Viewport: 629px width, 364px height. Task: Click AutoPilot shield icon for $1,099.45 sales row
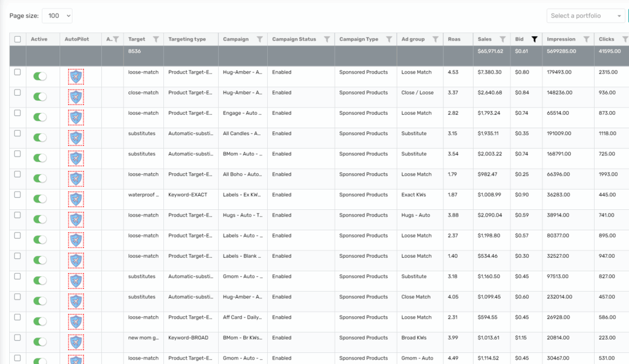coord(76,301)
